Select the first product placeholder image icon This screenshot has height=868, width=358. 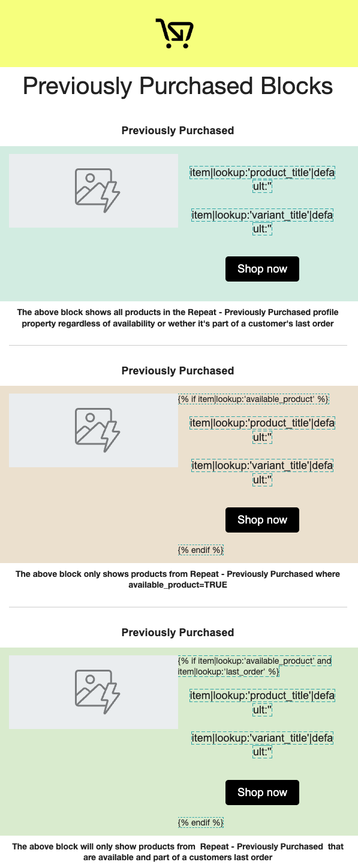(x=93, y=190)
